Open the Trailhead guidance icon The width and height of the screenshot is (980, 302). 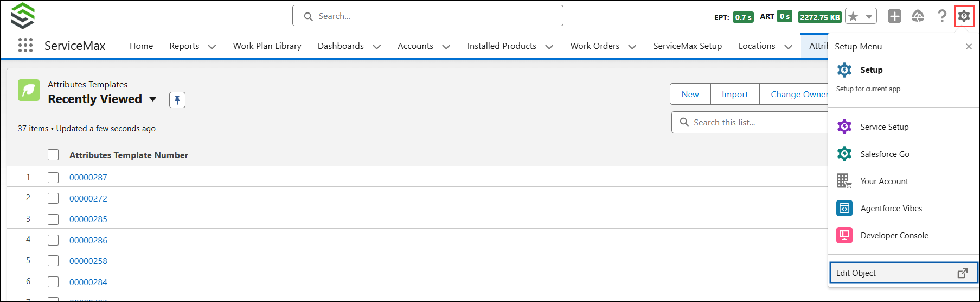(x=918, y=16)
